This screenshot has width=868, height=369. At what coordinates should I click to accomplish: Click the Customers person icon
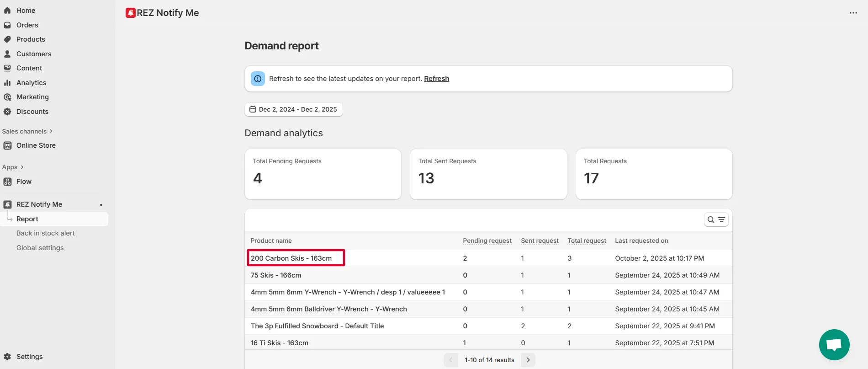[7, 54]
